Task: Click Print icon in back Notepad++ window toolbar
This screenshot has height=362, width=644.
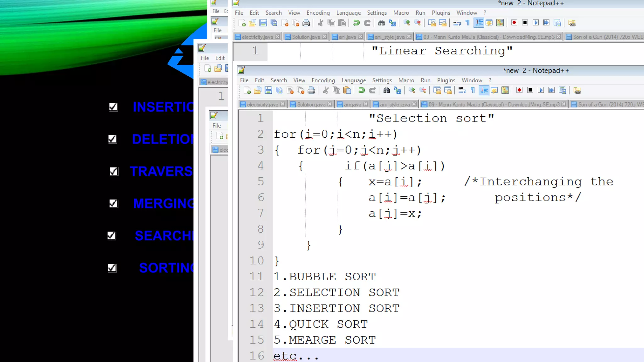Action: 306,23
